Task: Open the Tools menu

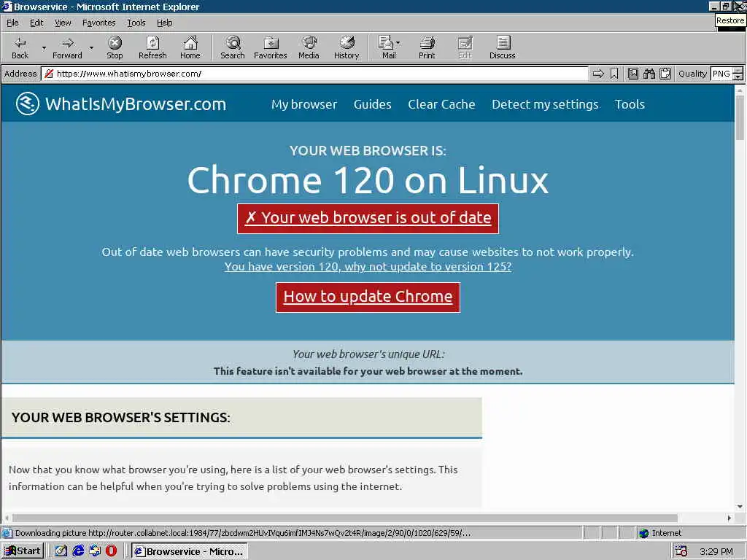Action: [136, 23]
